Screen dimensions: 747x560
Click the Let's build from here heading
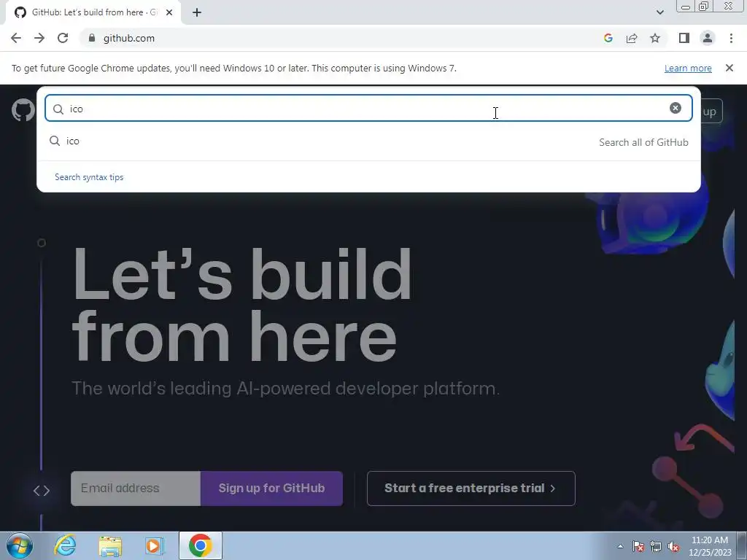[242, 305]
